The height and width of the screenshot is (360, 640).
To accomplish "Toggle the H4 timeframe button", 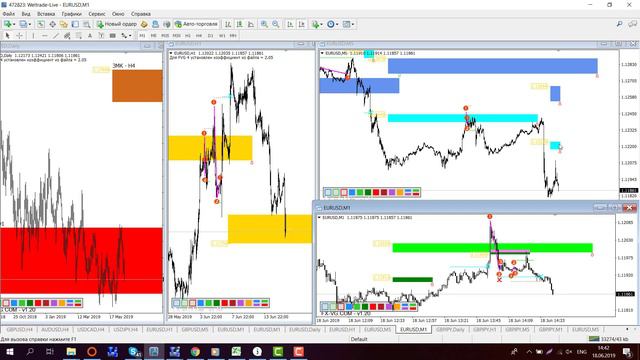I will coord(199,36).
